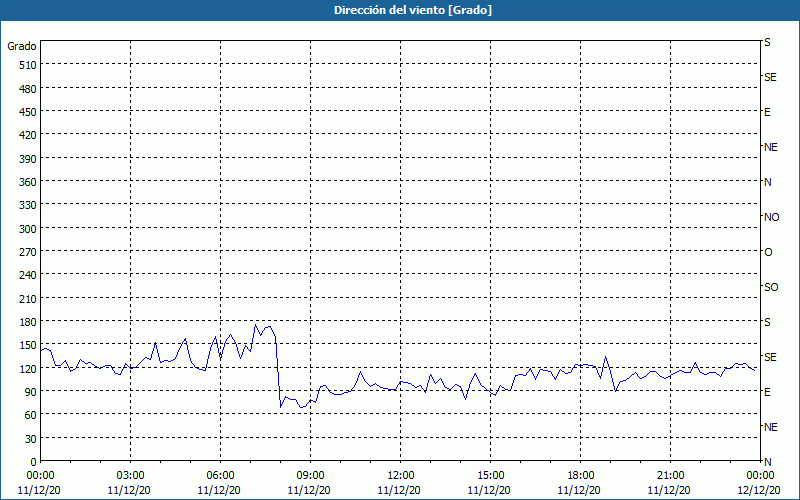
Task: Click the 90 degree axis value
Action: (x=31, y=392)
